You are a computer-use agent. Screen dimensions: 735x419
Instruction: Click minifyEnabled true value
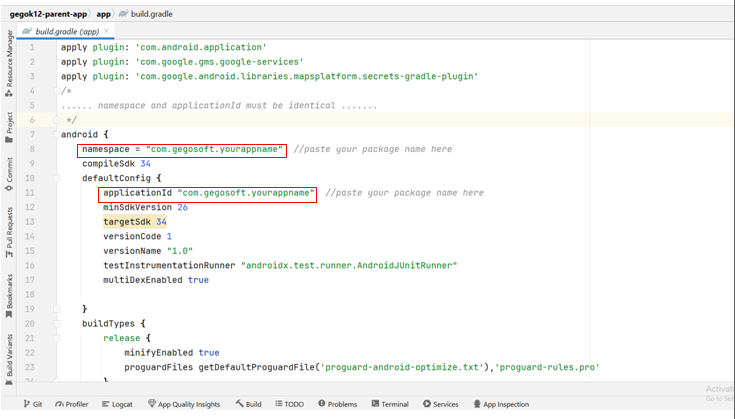click(x=209, y=352)
